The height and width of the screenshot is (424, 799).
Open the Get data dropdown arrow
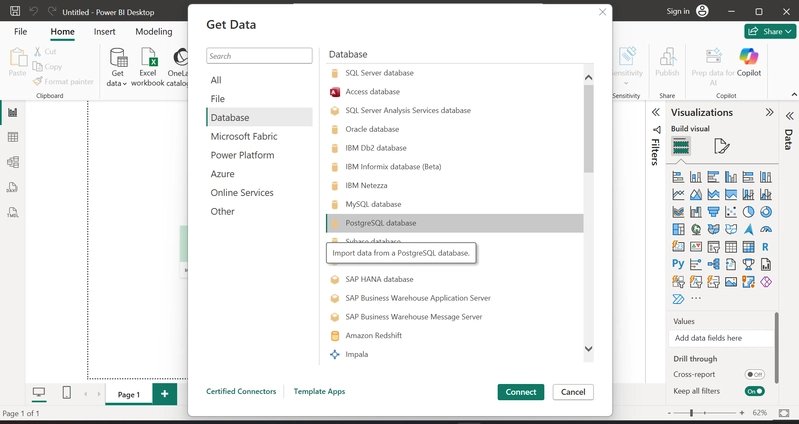click(x=124, y=84)
